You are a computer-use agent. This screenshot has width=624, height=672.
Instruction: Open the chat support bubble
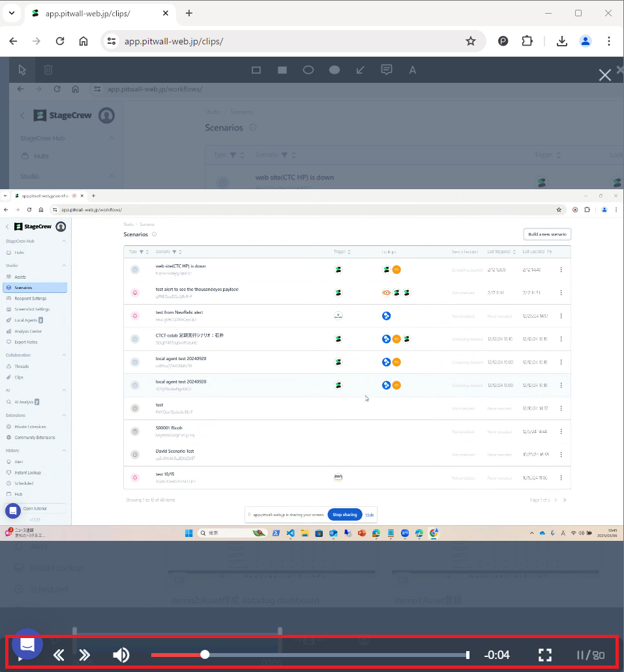[27, 645]
